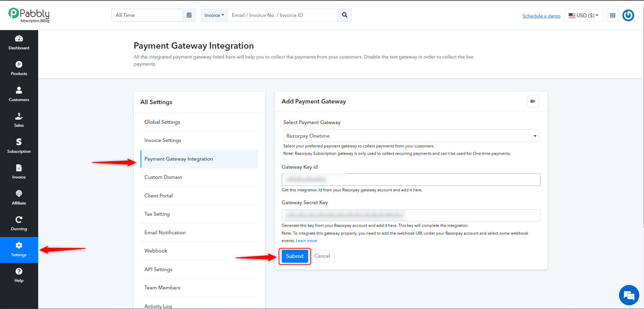Open Invoice in the left sidebar
The image size is (644, 309).
pyautogui.click(x=19, y=172)
